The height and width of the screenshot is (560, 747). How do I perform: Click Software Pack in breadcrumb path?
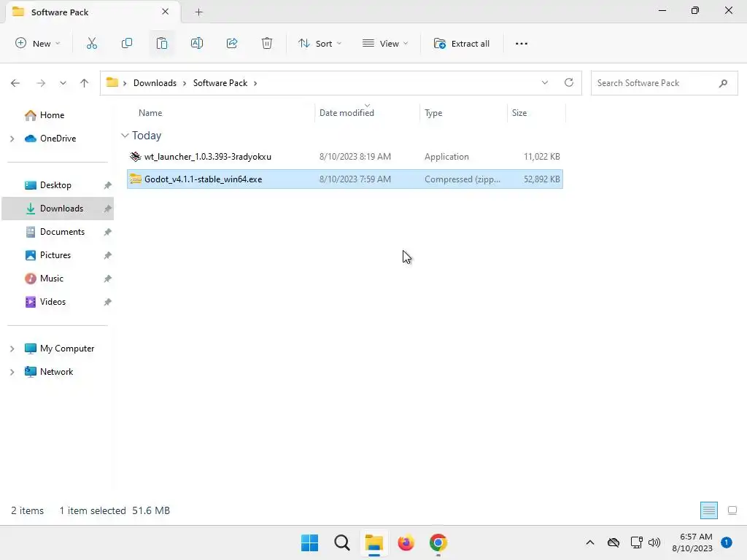tap(220, 83)
